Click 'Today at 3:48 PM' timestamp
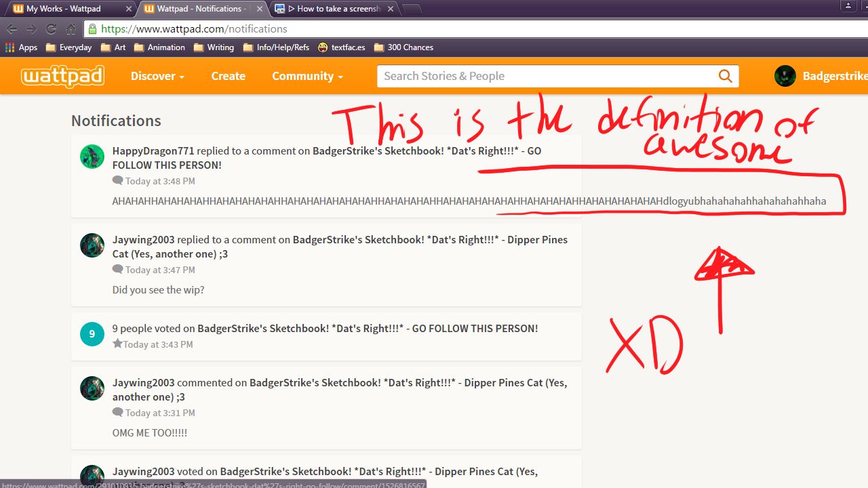Screen dimensions: 868x488 coord(160,181)
